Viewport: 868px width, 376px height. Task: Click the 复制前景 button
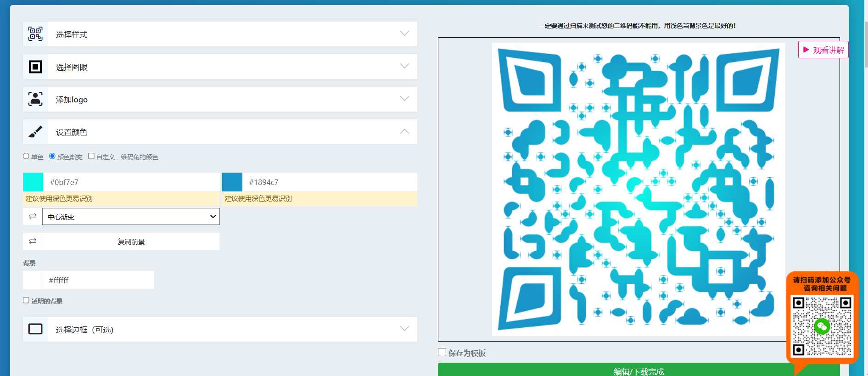pos(131,241)
